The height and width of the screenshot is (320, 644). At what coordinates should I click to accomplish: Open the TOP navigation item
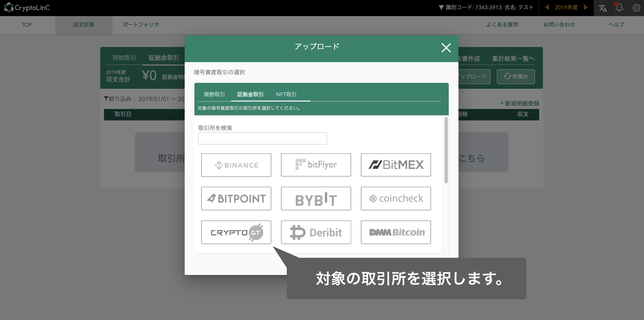point(27,25)
